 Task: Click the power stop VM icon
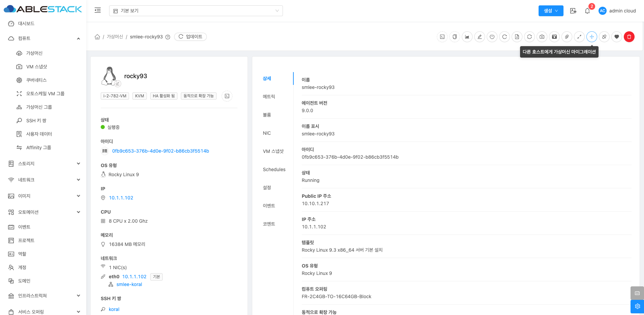pyautogui.click(x=492, y=37)
